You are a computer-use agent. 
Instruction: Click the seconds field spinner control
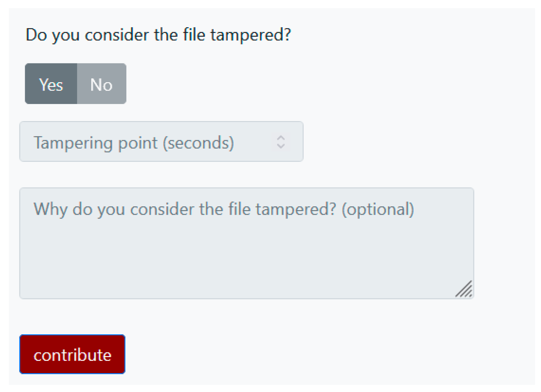pos(281,142)
